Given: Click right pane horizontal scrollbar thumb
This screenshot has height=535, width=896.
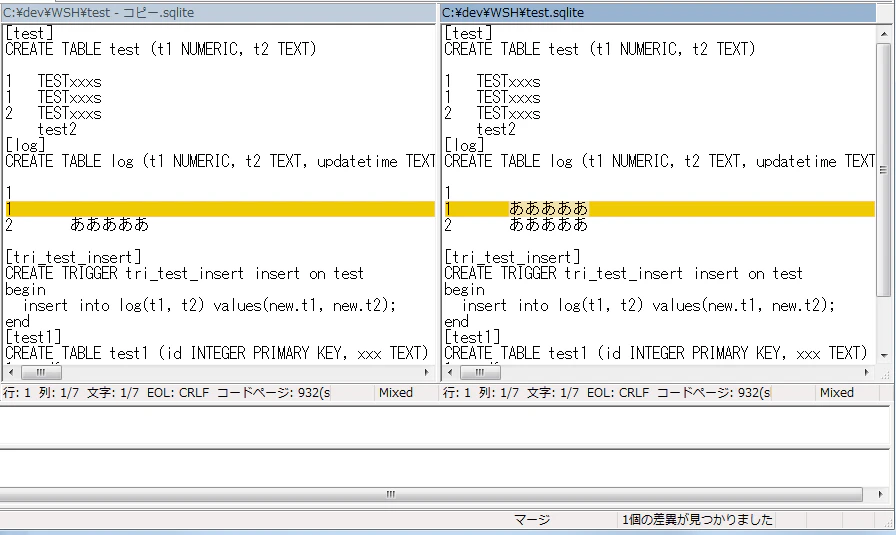Looking at the screenshot, I should point(480,373).
